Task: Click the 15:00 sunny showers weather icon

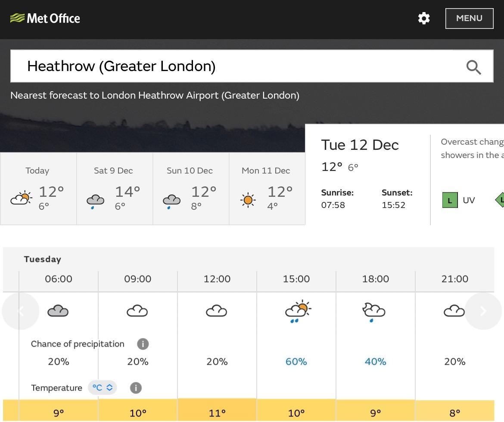Action: click(x=298, y=311)
